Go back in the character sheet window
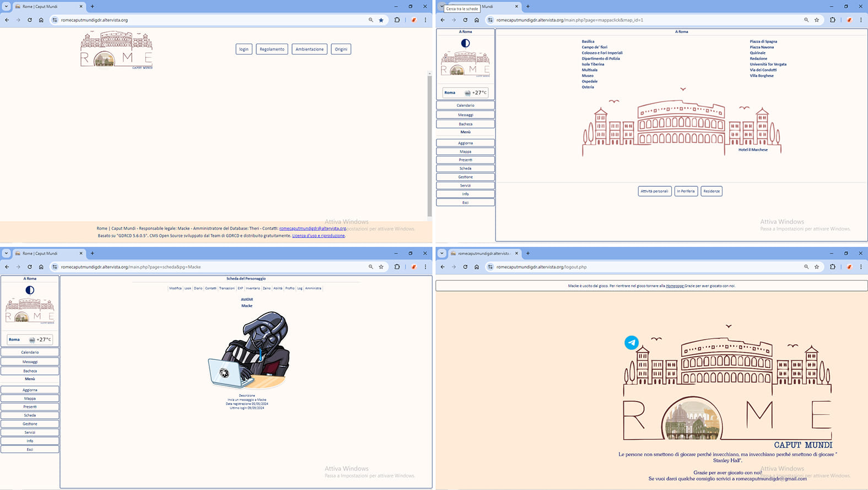This screenshot has height=490, width=868. click(x=7, y=267)
